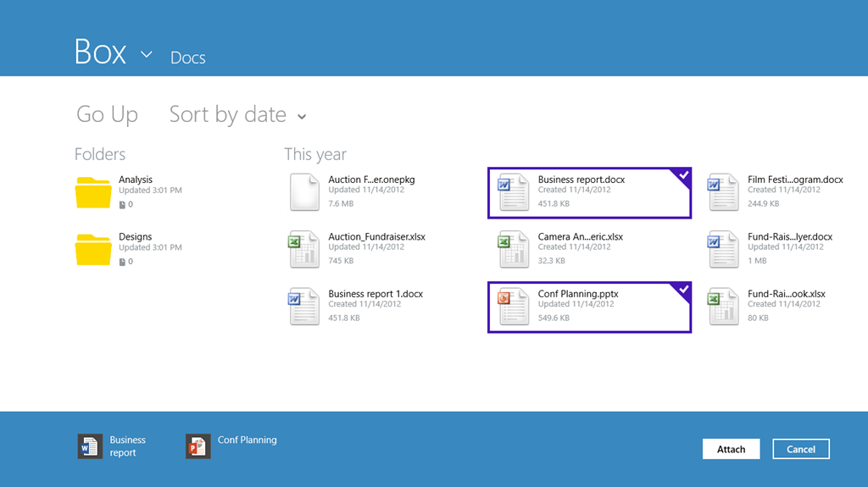Click the Analysis folder name
The image size is (868, 487).
(136, 180)
